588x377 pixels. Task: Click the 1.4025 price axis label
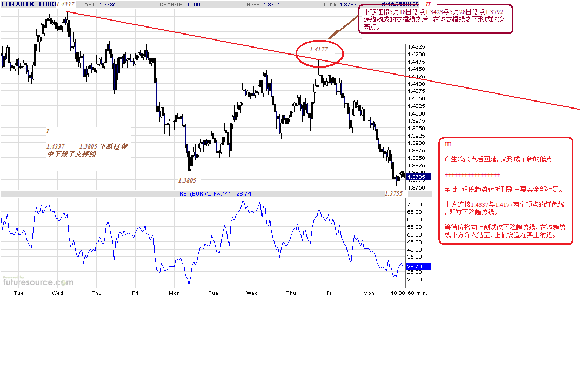click(416, 106)
